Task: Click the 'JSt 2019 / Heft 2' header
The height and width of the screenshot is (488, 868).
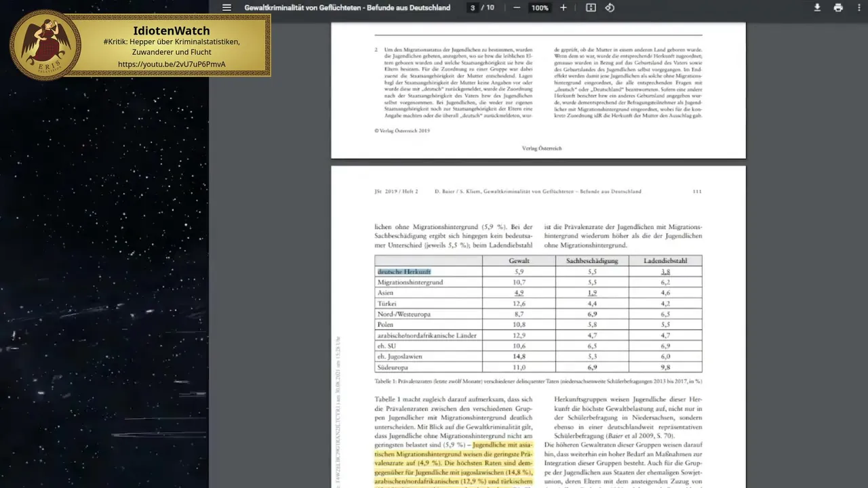Action: (x=396, y=191)
